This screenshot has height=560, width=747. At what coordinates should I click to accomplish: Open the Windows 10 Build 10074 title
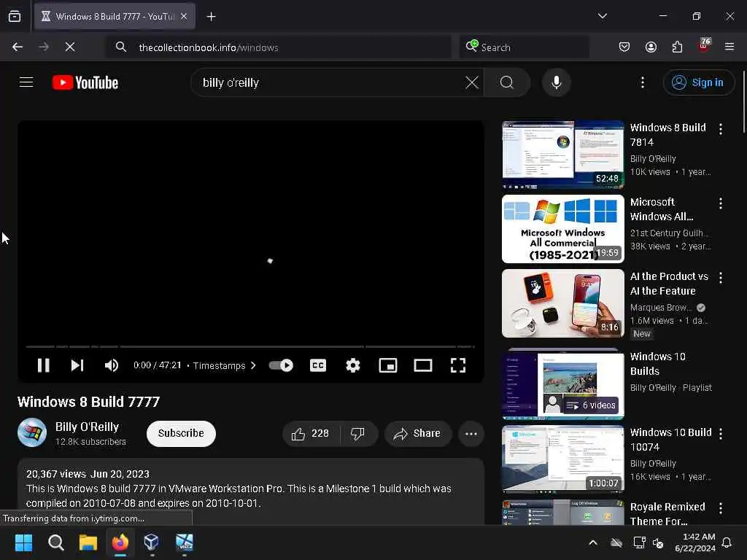(671, 439)
